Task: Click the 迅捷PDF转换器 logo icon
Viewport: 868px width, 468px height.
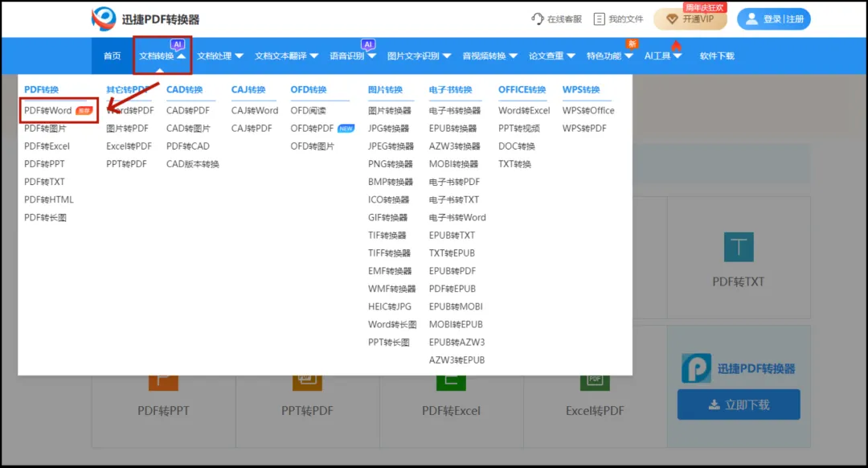Action: click(104, 18)
